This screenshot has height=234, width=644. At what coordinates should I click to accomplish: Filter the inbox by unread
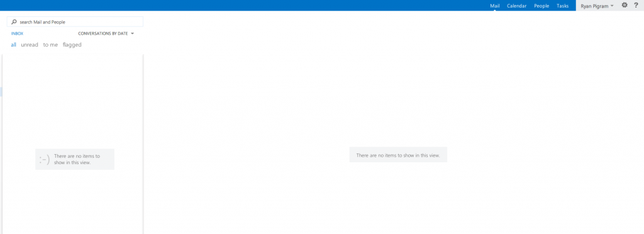(x=30, y=45)
